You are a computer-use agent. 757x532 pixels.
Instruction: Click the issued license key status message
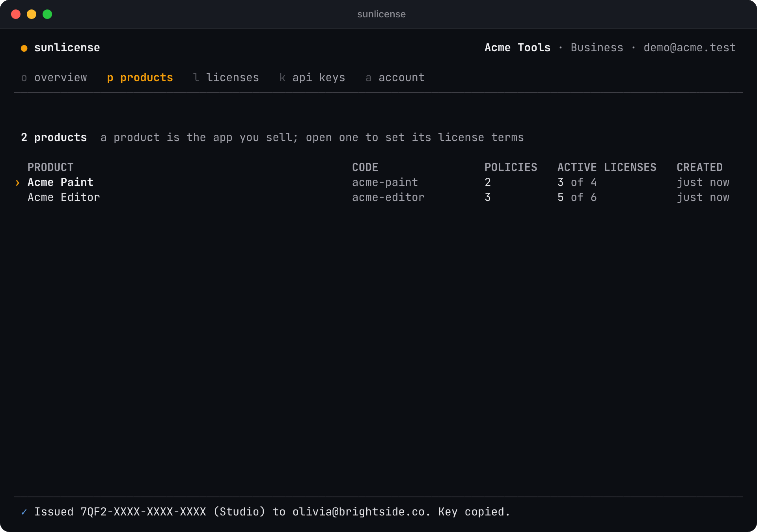(272, 512)
